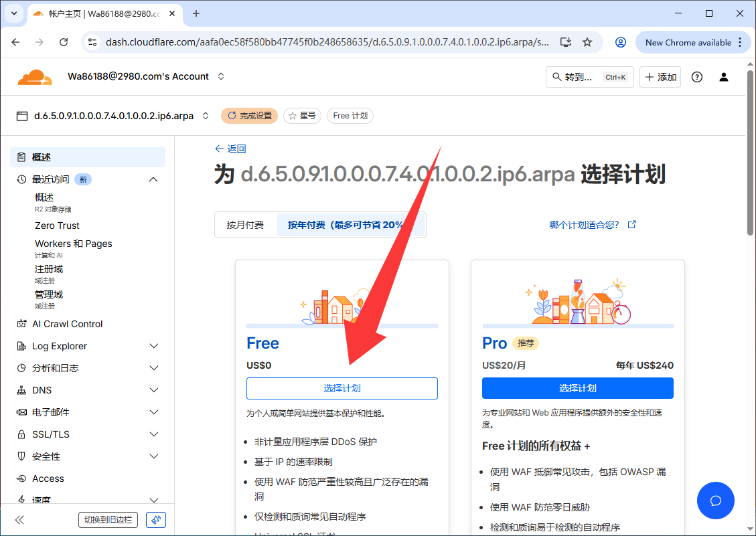This screenshot has height=536, width=756.
Task: Star the domain with 星号 button
Action: click(302, 116)
